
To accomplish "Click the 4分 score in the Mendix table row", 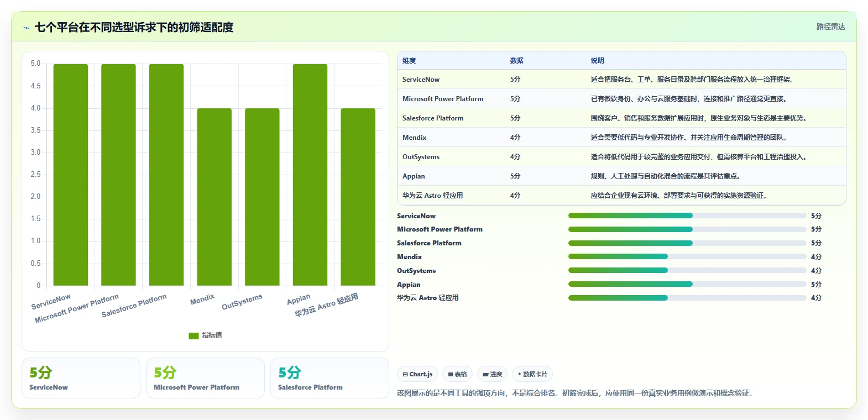I will (x=515, y=138).
